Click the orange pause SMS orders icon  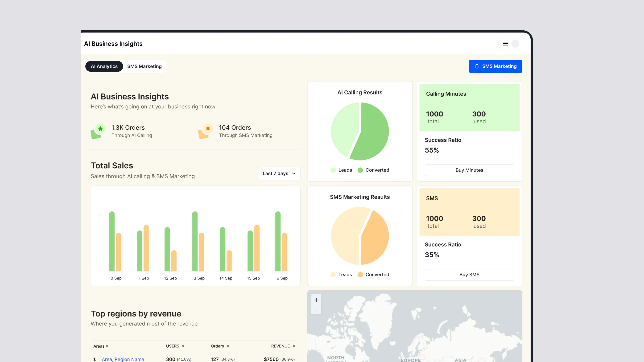[206, 131]
